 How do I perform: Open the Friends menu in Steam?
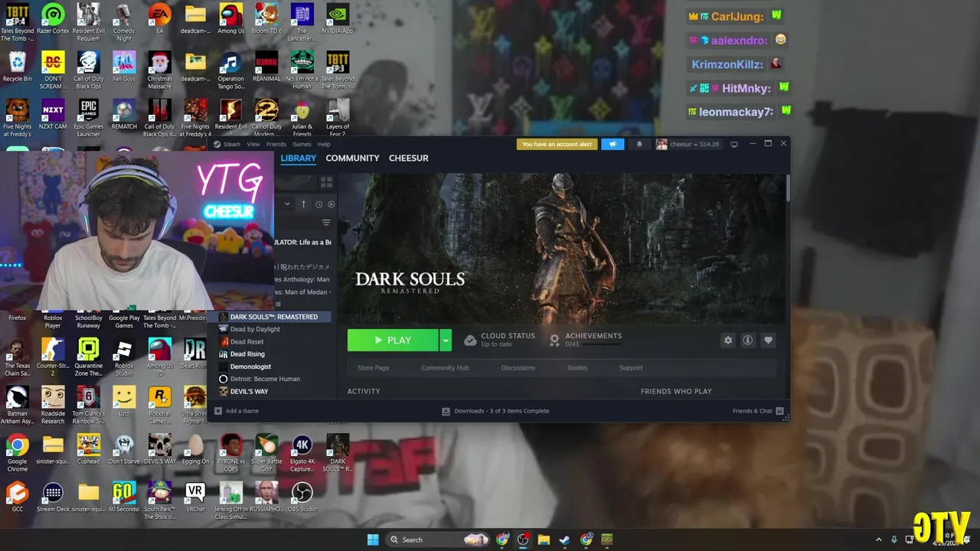276,144
